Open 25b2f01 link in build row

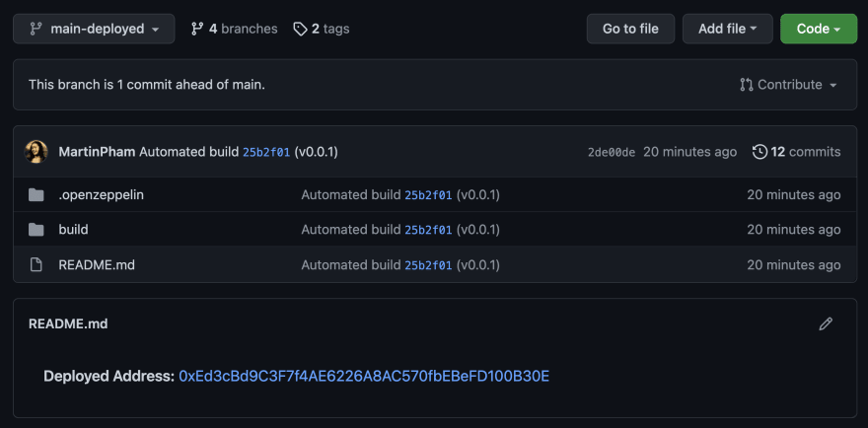click(x=428, y=230)
